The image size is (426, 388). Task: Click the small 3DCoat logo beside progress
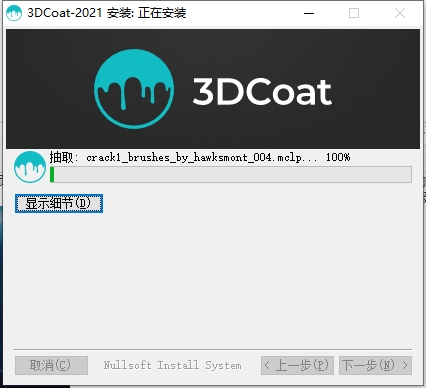point(30,167)
